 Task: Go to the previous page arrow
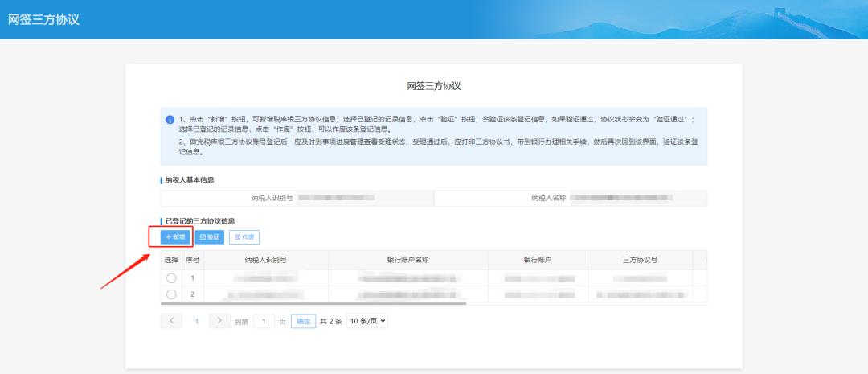172,321
